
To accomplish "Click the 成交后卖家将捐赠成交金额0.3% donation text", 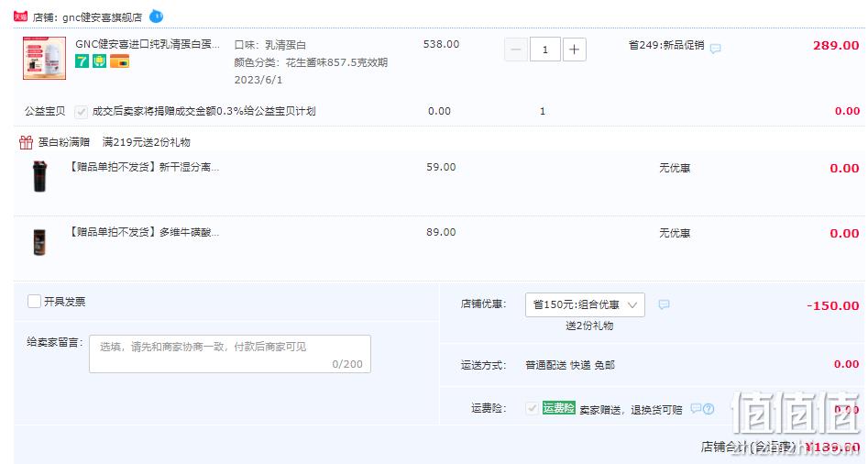I will point(203,111).
